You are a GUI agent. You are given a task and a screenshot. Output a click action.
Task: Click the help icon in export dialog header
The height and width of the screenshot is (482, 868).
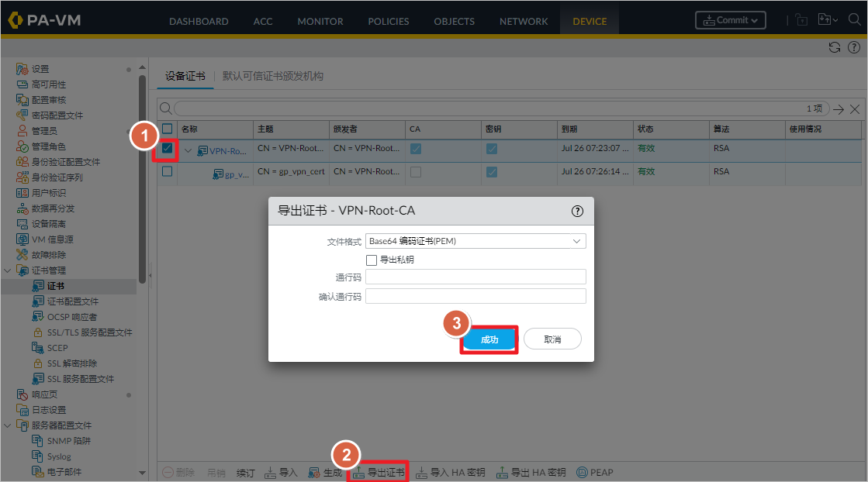[x=577, y=211]
